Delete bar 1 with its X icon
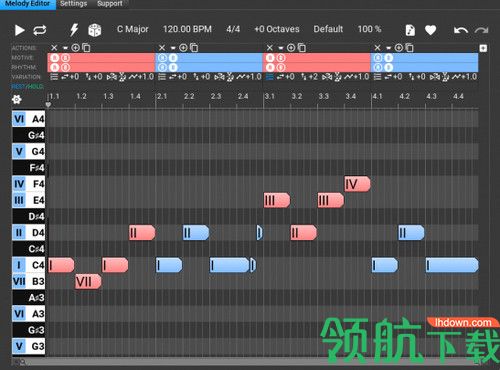The height and width of the screenshot is (370, 500). pyautogui.click(x=54, y=48)
